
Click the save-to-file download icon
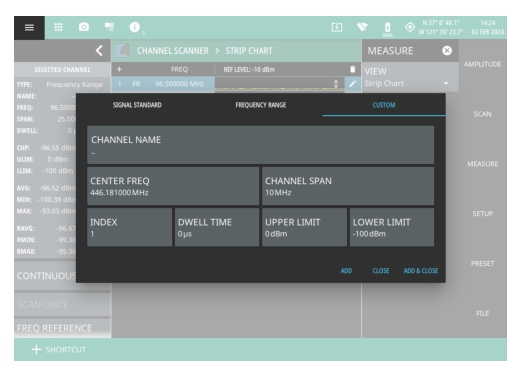click(x=337, y=27)
